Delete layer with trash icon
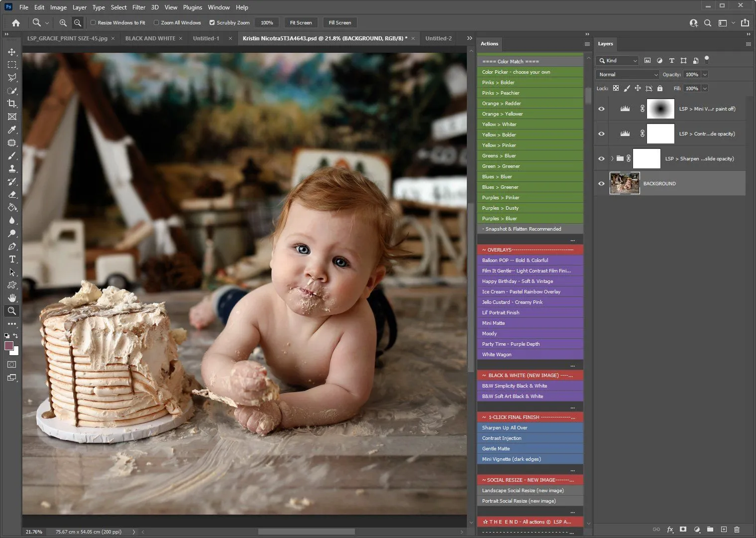The width and height of the screenshot is (756, 538). (x=737, y=529)
